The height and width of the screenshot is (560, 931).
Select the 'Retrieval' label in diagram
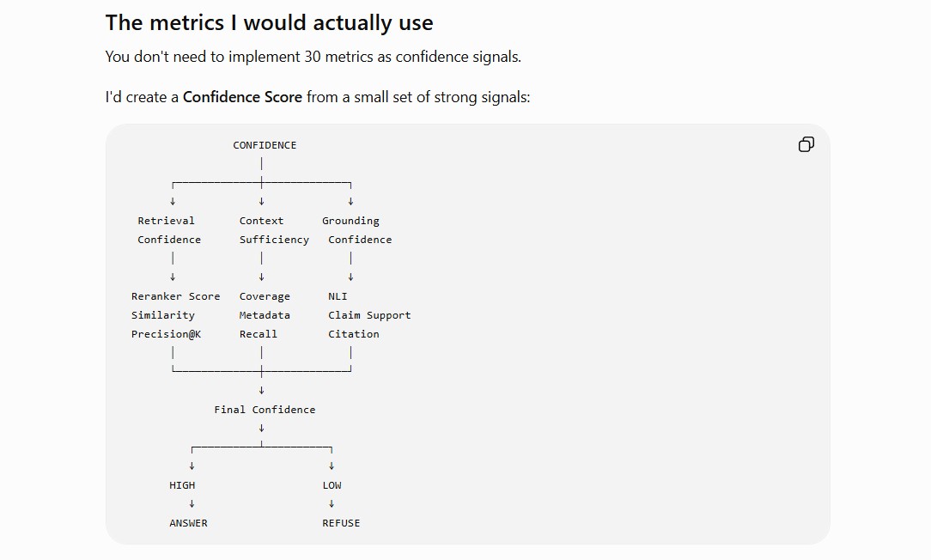166,221
